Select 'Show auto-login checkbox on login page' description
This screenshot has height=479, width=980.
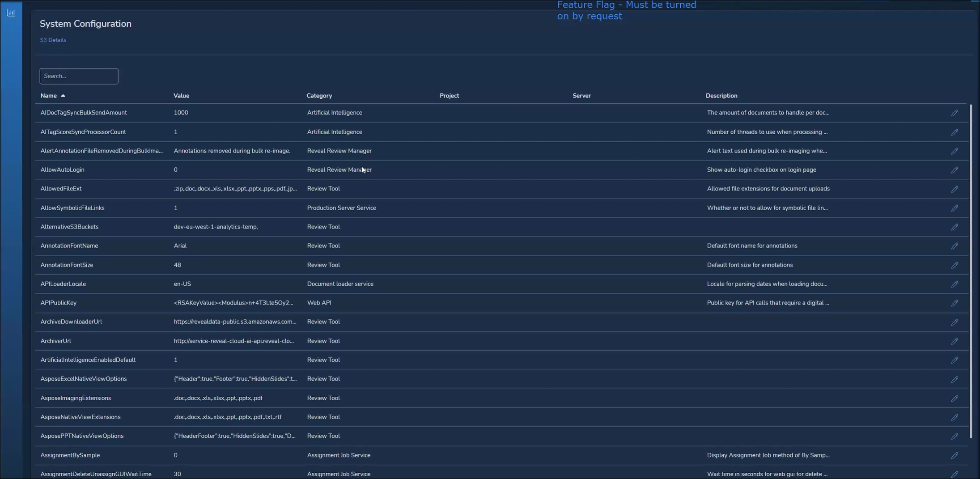761,170
